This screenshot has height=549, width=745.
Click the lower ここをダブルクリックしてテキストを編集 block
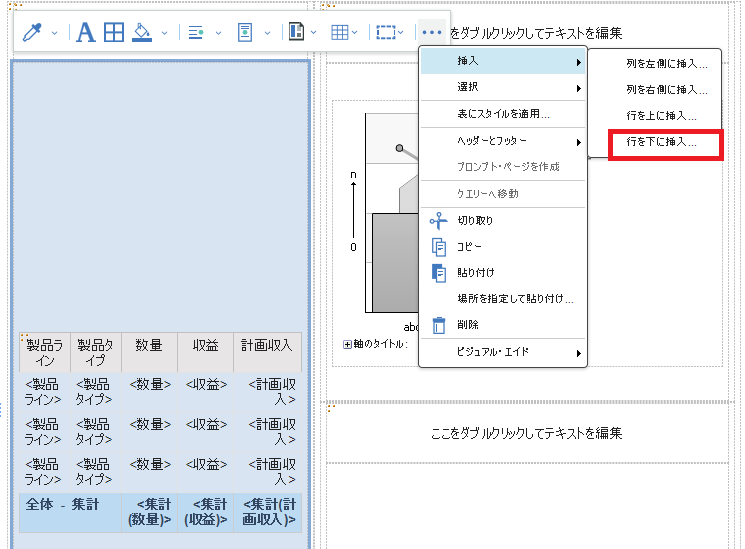point(526,433)
